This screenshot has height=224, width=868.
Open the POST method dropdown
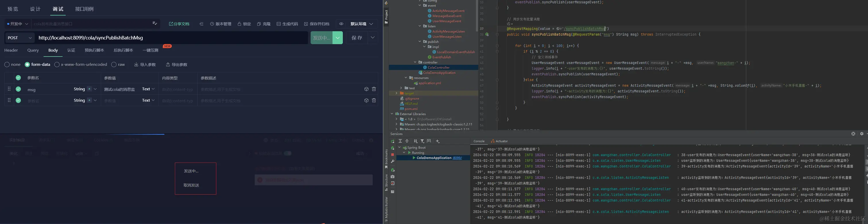click(20, 38)
